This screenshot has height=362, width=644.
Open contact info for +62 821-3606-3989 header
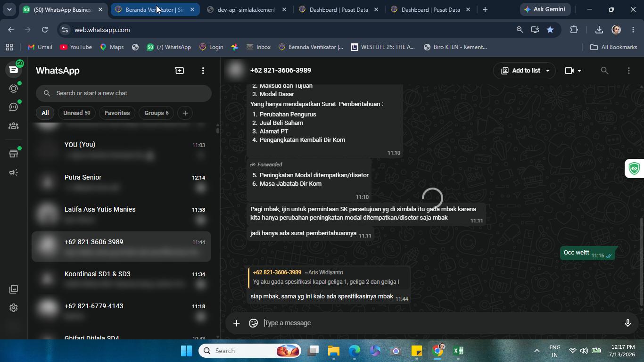coord(281,70)
